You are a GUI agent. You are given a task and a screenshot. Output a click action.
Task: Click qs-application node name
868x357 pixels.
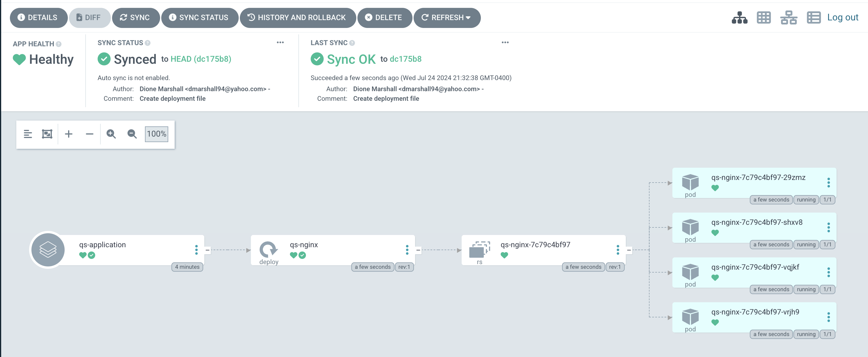(102, 245)
